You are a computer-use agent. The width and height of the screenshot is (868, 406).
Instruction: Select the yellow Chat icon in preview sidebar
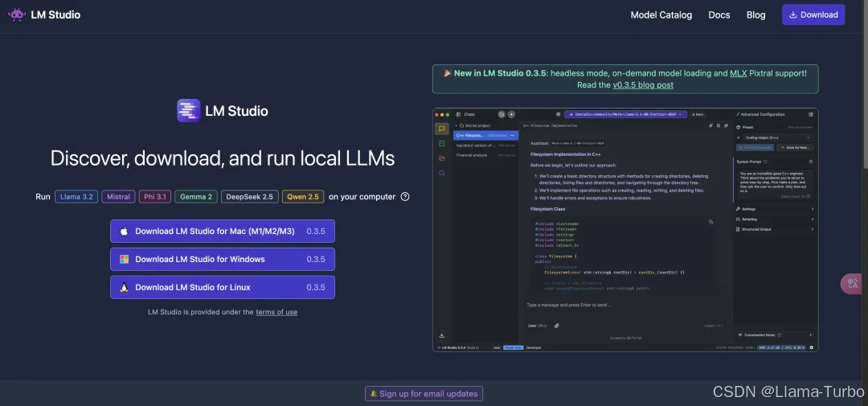441,129
